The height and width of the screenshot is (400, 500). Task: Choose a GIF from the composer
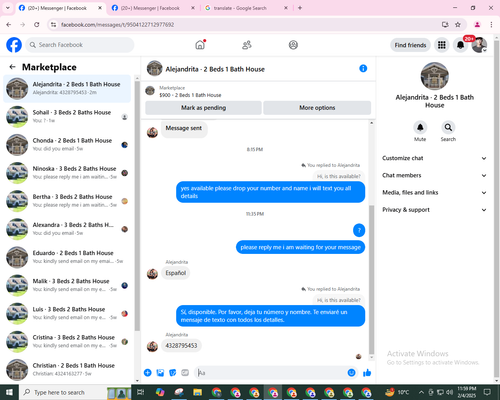tap(185, 373)
